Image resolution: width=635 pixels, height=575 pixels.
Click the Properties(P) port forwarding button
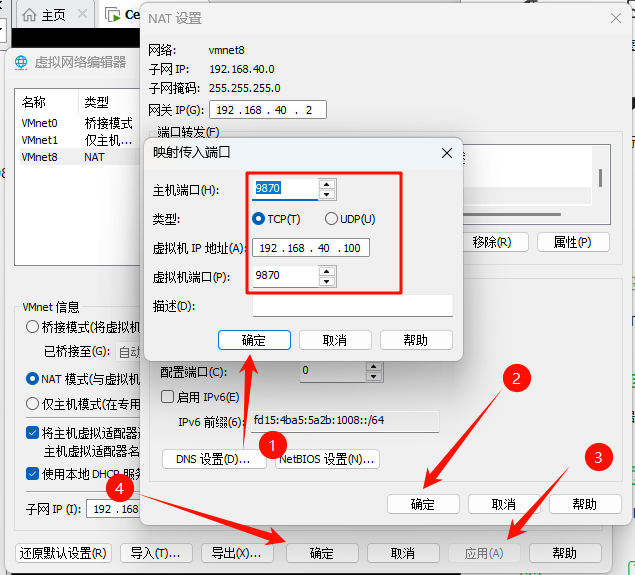[573, 242]
